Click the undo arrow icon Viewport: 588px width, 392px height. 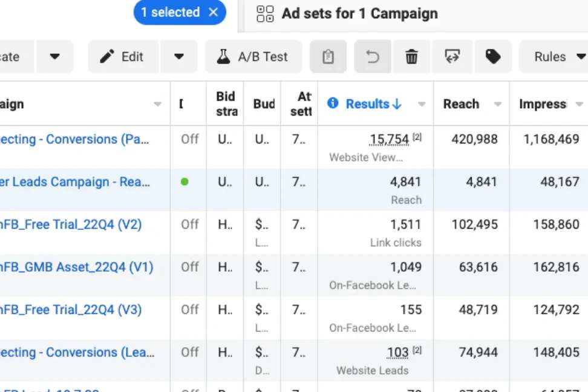point(373,57)
